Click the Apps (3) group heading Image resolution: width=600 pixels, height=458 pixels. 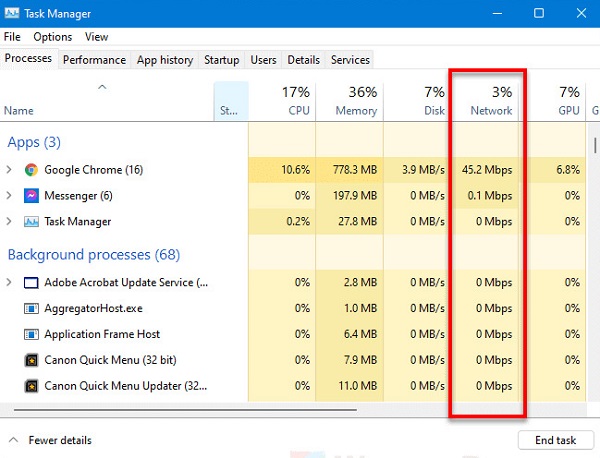point(34,142)
